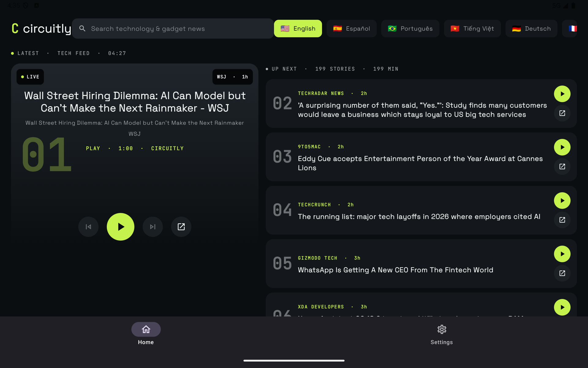Click the '199 STORIES' count text
588x368 pixels.
coord(335,69)
